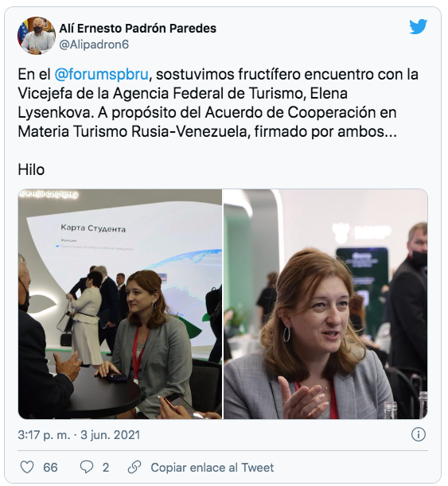Open the timestamp 3:17 p. m. 3 jun. 2021
Screen dimensions: 448x486
point(79,435)
